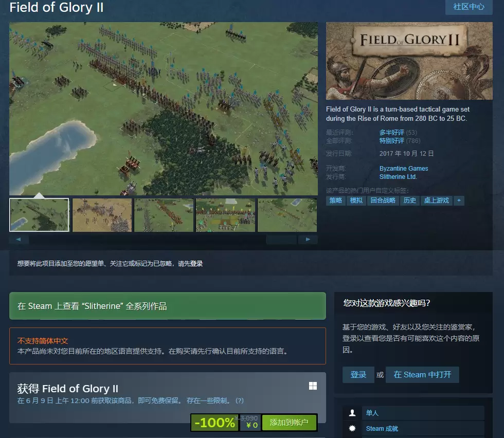Open the Slitherine 全系列作品 green banner

coord(168,306)
